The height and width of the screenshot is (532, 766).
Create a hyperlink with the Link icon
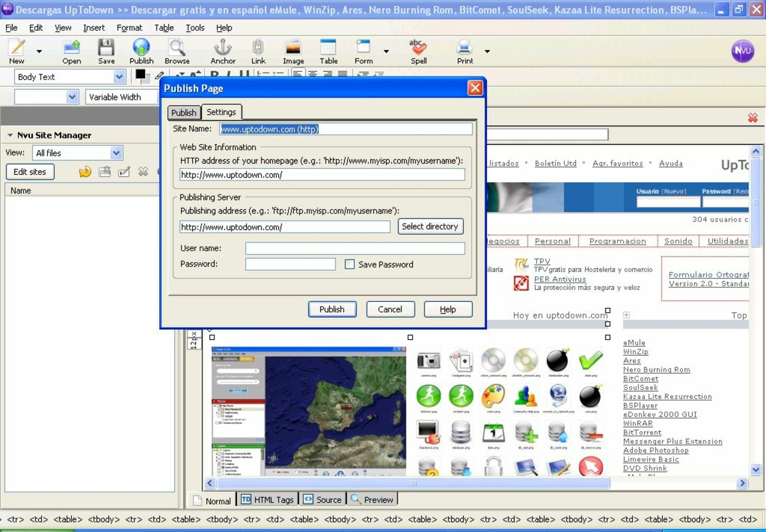click(x=258, y=52)
